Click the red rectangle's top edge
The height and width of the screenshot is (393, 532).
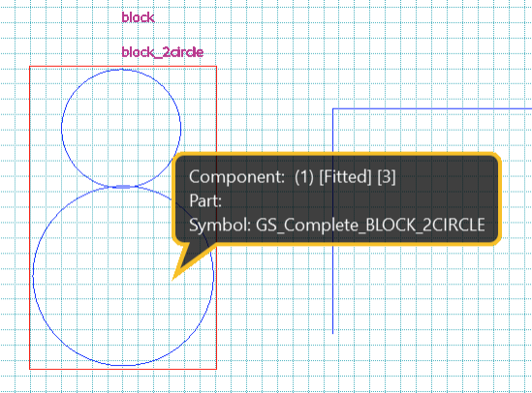point(123,67)
